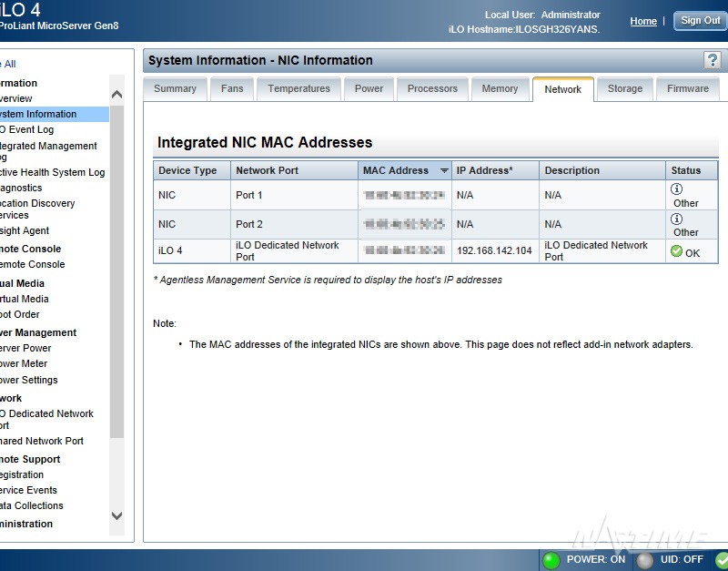Click the Overview sidebar item
The width and height of the screenshot is (728, 571).
pyautogui.click(x=16, y=98)
